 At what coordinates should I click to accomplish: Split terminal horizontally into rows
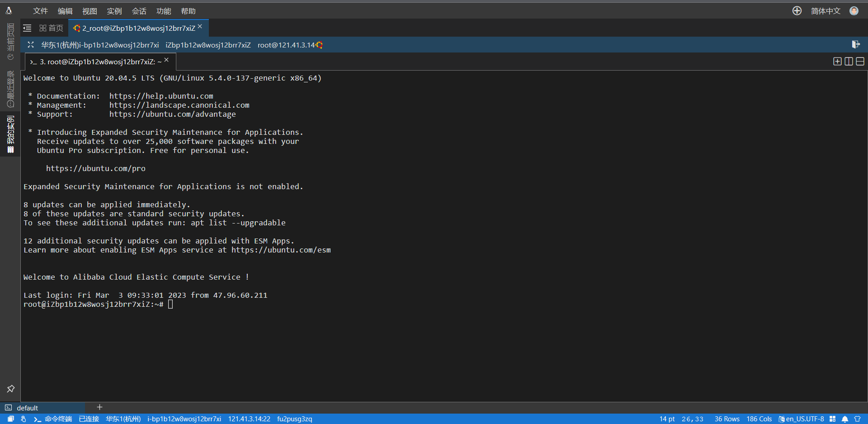(860, 62)
